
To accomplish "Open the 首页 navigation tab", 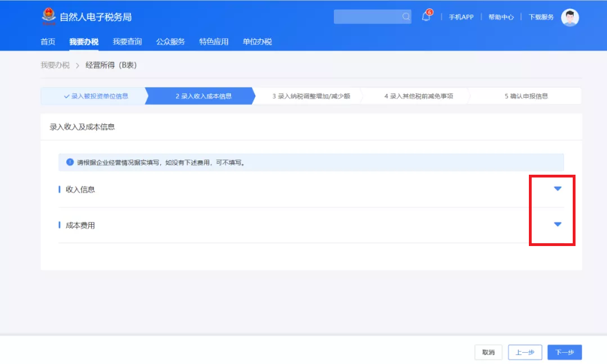I will [x=48, y=42].
